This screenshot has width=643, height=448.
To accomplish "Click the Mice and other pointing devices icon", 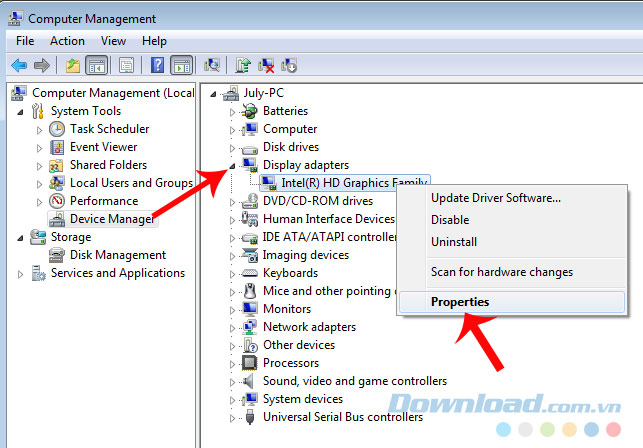I will 249,291.
